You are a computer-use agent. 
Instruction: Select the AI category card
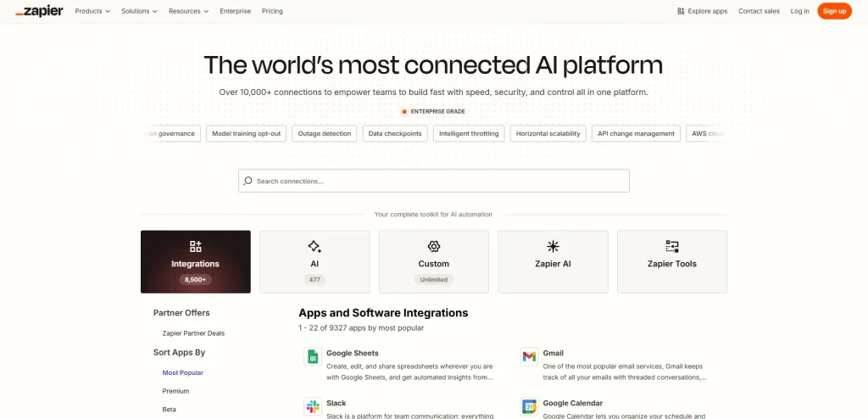click(x=314, y=261)
